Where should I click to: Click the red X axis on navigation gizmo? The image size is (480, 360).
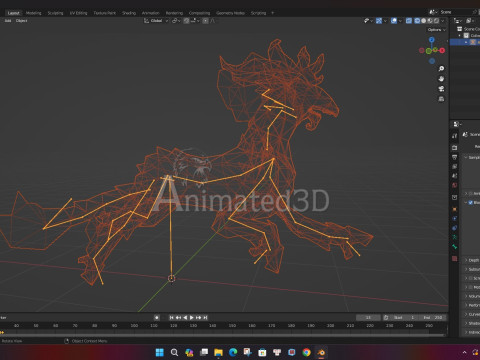(x=442, y=51)
